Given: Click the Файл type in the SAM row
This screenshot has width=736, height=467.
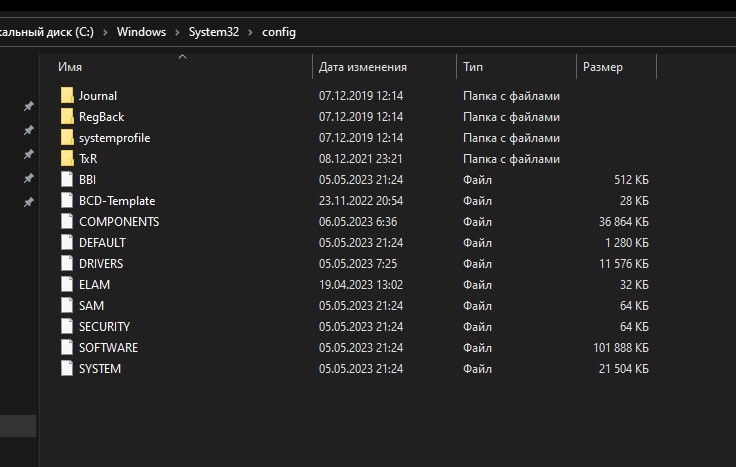Looking at the screenshot, I should pyautogui.click(x=477, y=306).
